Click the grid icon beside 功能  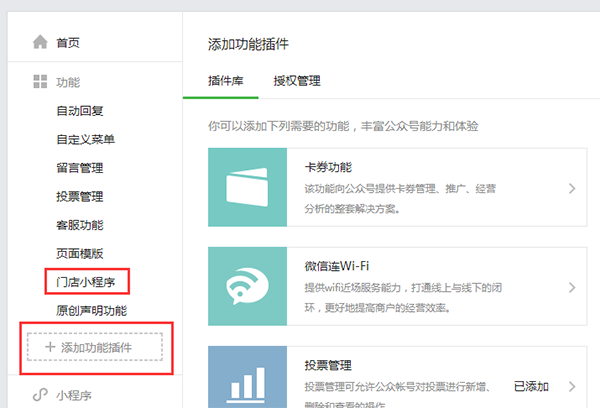pyautogui.click(x=40, y=82)
